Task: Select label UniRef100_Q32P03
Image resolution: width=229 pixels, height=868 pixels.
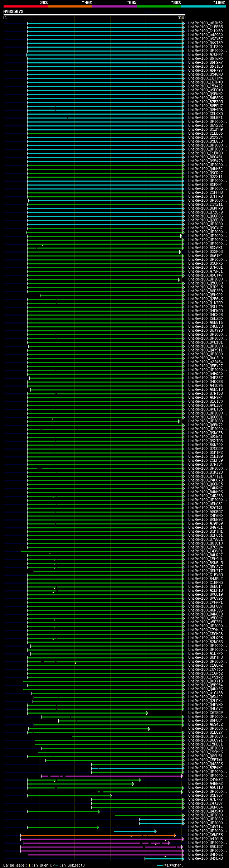Action: point(205,252)
